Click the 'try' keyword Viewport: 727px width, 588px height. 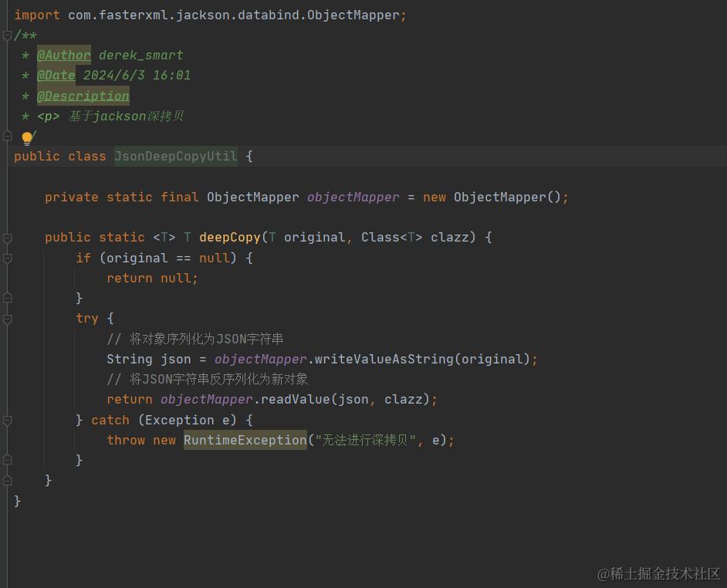(87, 319)
